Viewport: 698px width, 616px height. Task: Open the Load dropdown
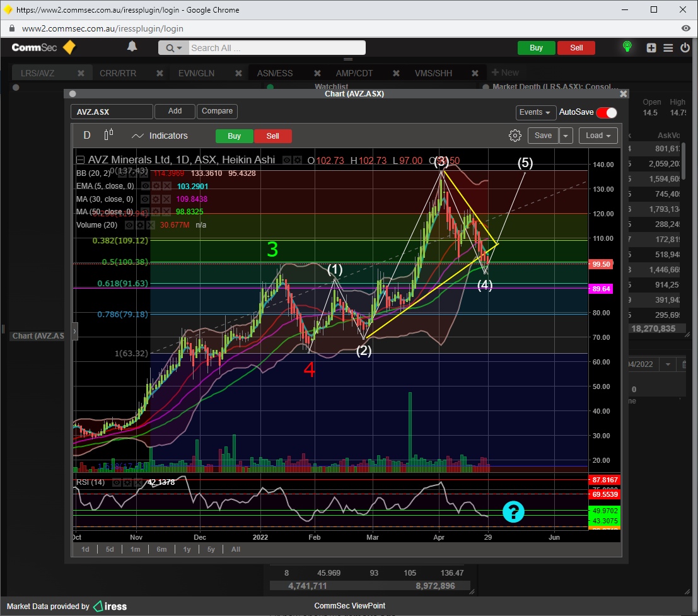(598, 136)
